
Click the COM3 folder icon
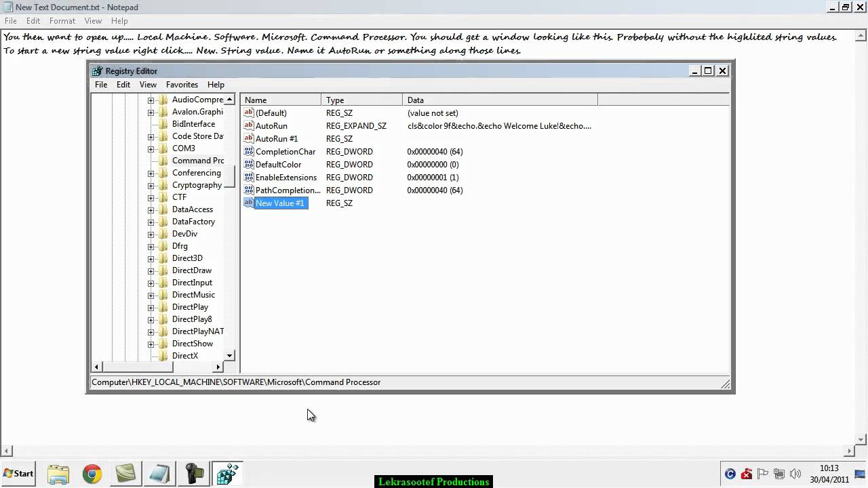coord(163,148)
